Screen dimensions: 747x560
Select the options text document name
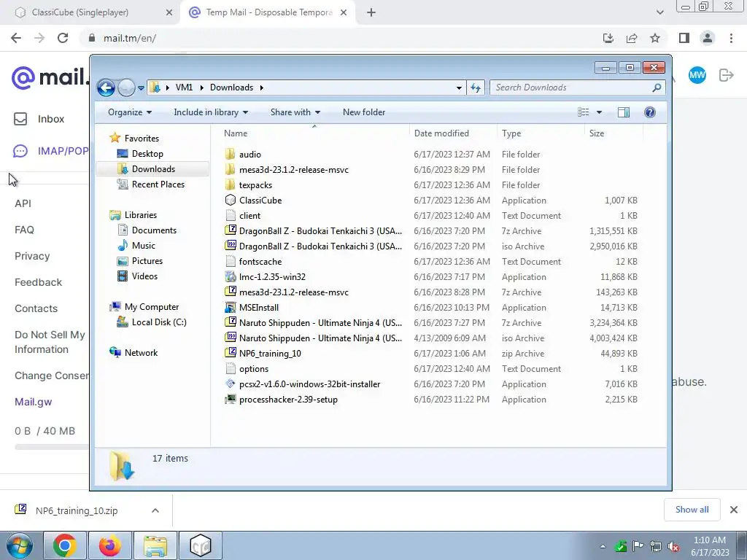[x=253, y=368]
